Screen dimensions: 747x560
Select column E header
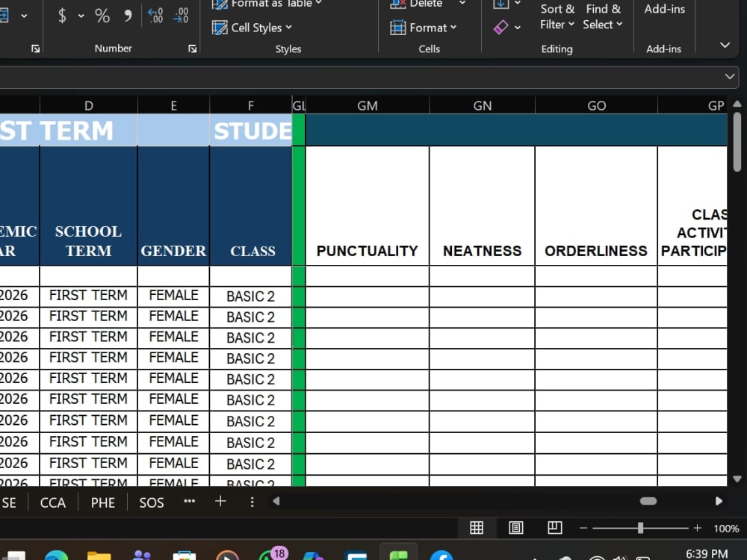tap(173, 105)
